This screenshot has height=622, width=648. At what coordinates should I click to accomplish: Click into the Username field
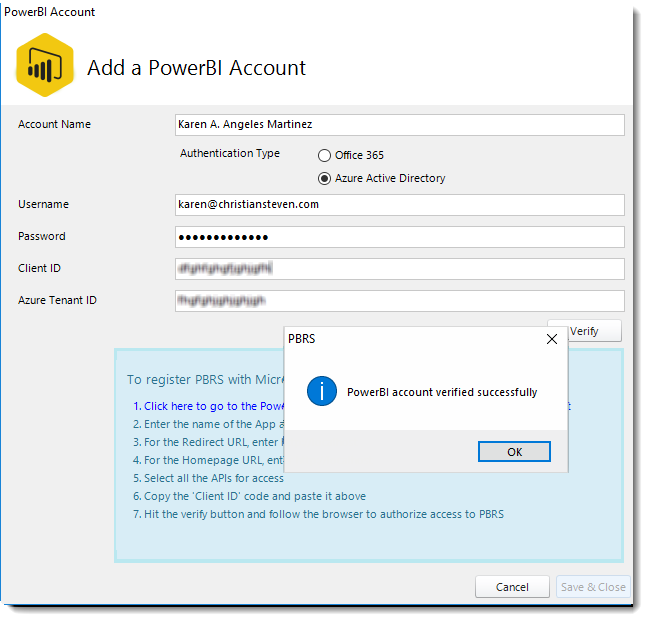tap(399, 205)
